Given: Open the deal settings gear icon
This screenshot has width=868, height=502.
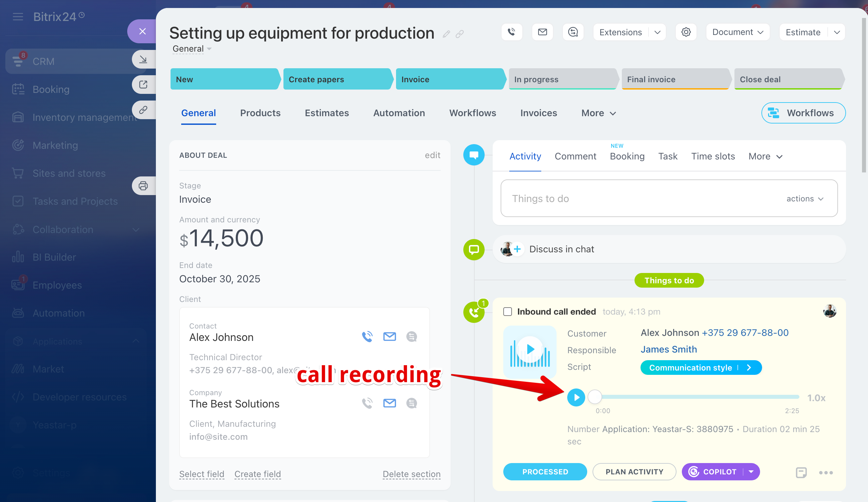Looking at the screenshot, I should [x=686, y=32].
